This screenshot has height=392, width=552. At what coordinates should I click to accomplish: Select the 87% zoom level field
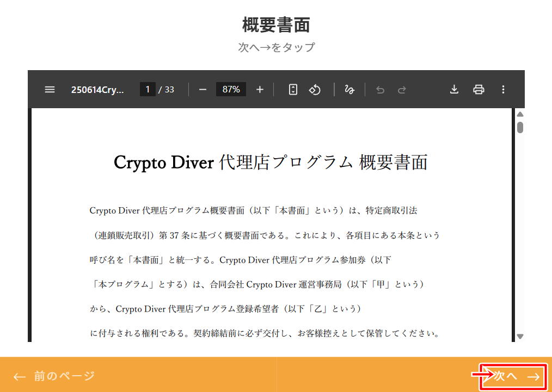coord(231,90)
